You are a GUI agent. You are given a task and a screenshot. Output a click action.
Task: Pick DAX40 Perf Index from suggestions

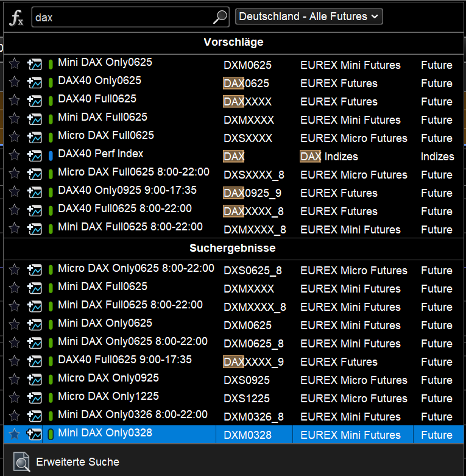pos(101,154)
